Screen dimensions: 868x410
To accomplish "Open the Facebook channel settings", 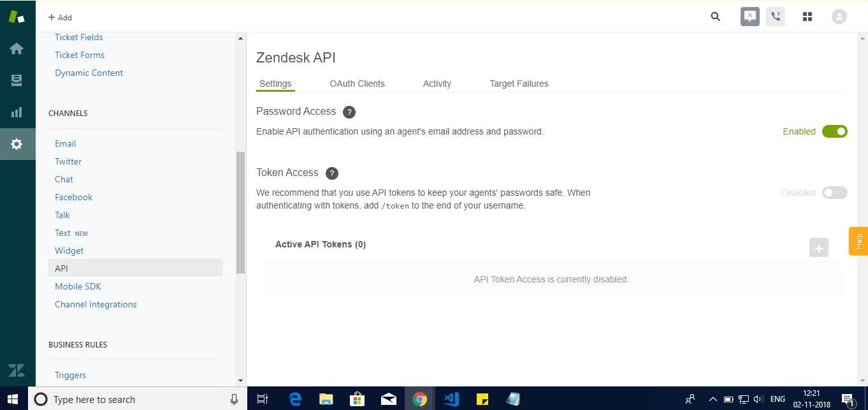I will [x=74, y=197].
